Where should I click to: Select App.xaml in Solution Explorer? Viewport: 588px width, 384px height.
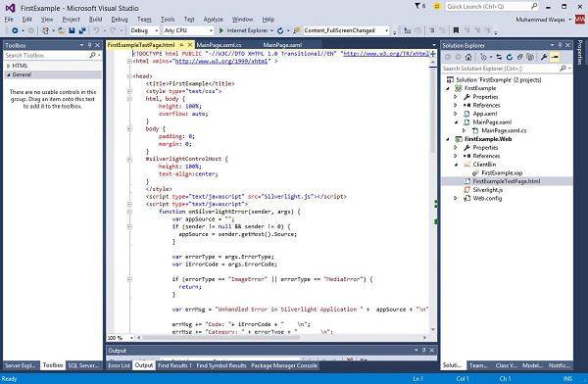(485, 114)
